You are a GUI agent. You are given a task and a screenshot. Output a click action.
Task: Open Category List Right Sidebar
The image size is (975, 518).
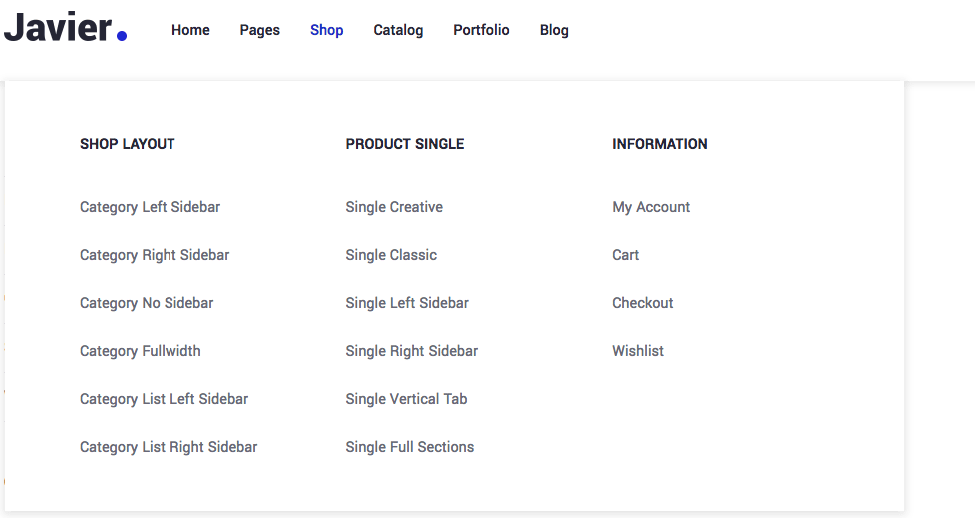pos(169,447)
